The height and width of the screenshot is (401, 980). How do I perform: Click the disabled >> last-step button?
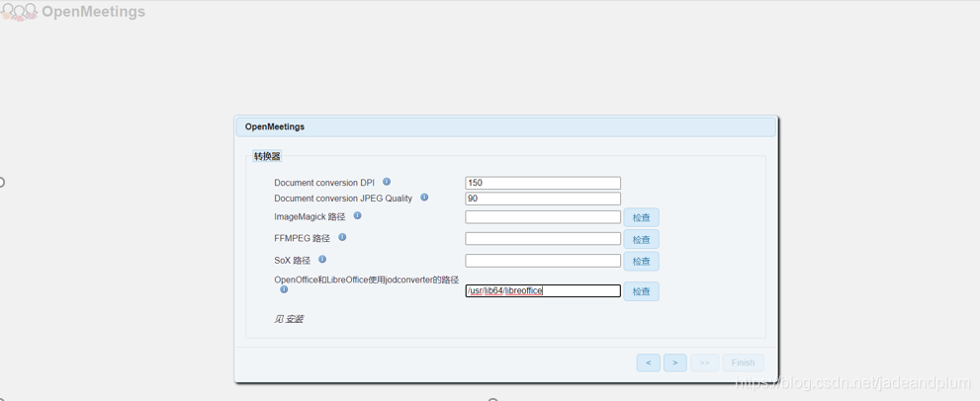[x=704, y=362]
